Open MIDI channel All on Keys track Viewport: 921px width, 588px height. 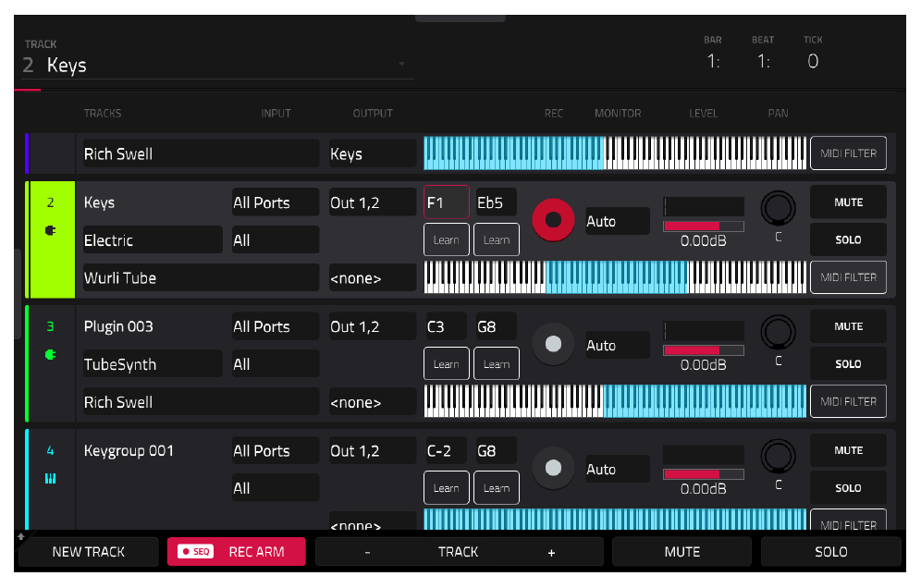pos(276,239)
